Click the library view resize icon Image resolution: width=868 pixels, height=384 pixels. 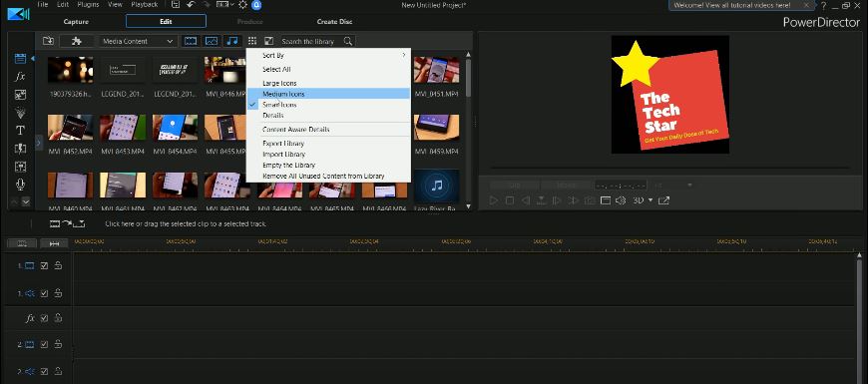(x=268, y=41)
